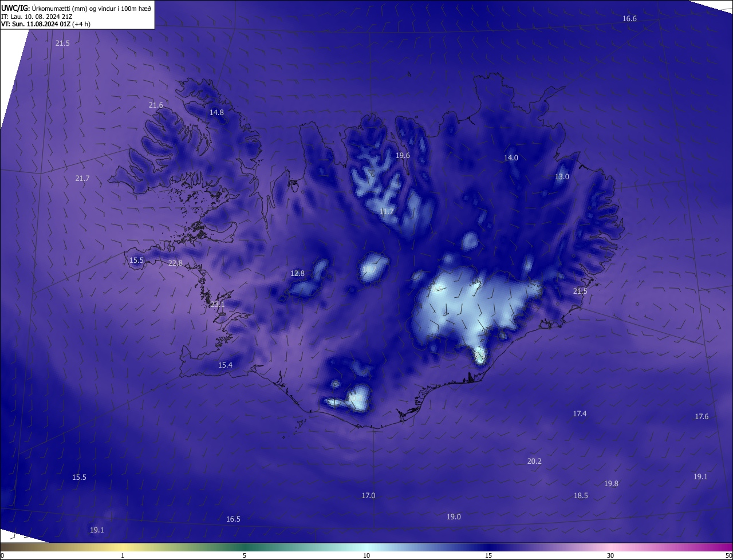Select the 19.8 value label

pyautogui.click(x=611, y=484)
